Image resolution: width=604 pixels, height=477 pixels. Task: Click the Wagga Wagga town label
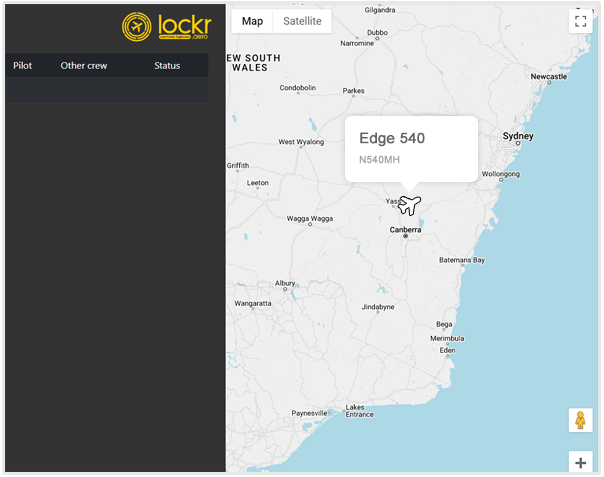[x=310, y=217]
